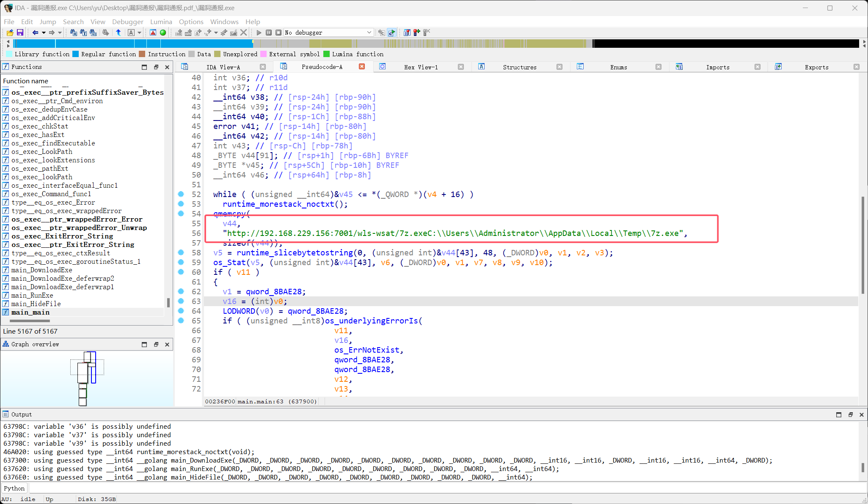868x504 pixels.
Task: Expand the text A toolbar dropdown arrow
Action: click(x=139, y=33)
